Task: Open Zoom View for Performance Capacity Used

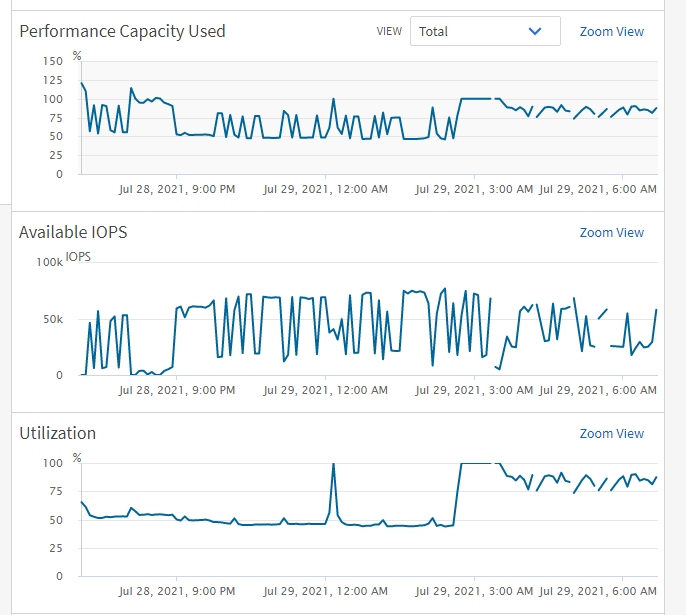Action: click(x=611, y=31)
